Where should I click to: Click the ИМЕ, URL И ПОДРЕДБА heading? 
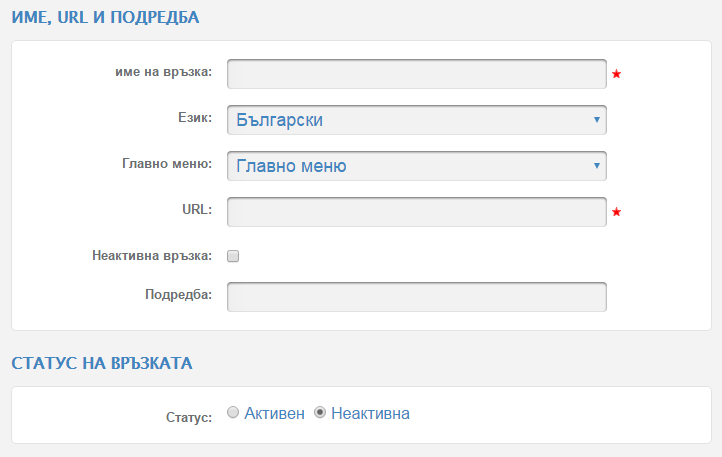[105, 18]
